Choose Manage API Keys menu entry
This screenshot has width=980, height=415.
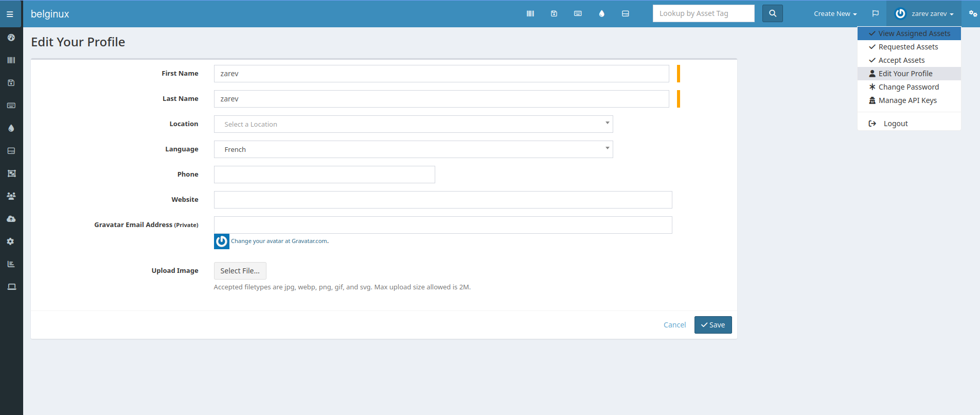907,100
